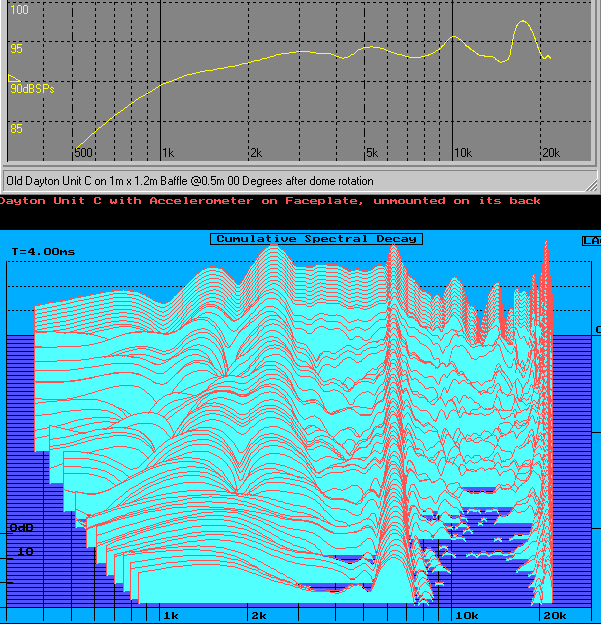The image size is (601, 624).
Task: Click the T=4.00ms time label
Action: 43,251
